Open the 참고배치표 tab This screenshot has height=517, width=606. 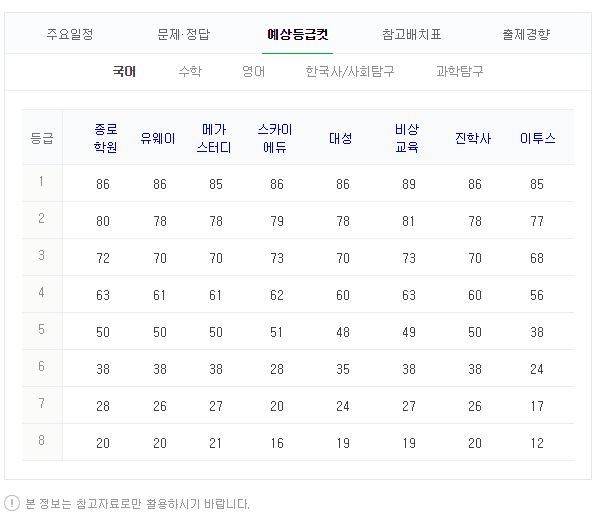[411, 34]
